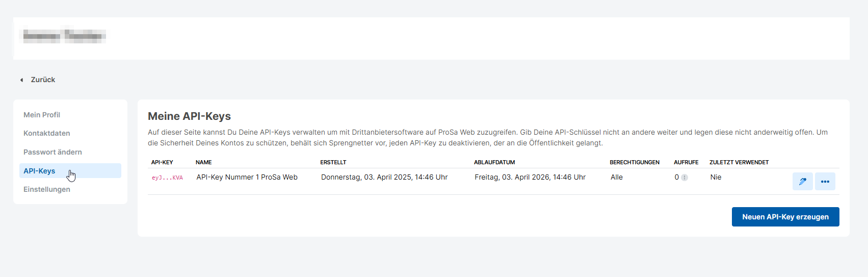868x277 pixels.
Task: Click the BERECHTIGUNGEN column header
Action: click(x=634, y=162)
